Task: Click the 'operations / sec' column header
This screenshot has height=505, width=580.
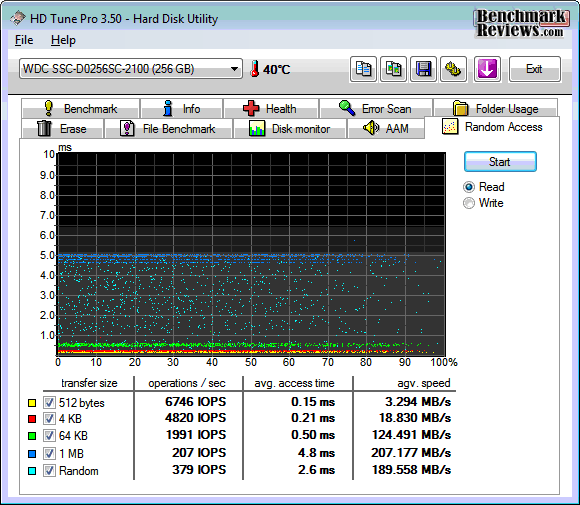Action: pos(187,383)
